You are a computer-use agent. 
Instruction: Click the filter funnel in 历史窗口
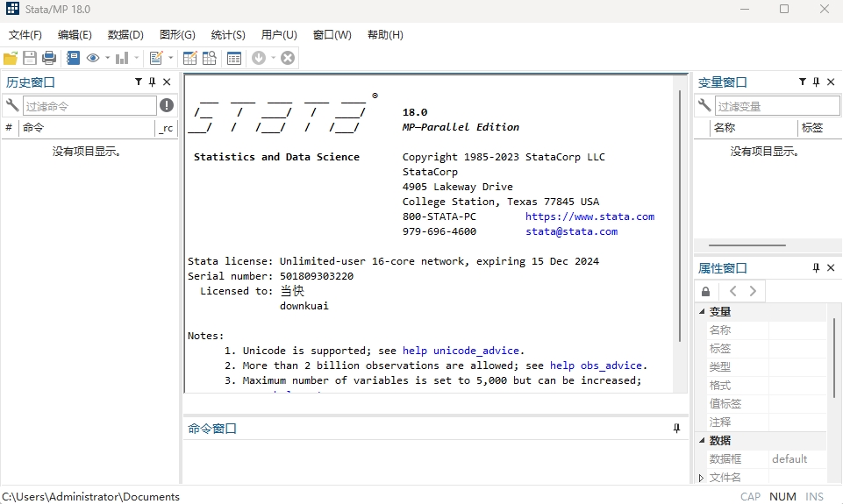pos(139,82)
